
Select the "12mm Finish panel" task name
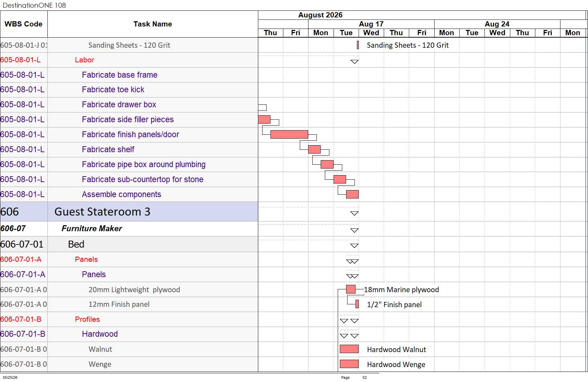pos(119,304)
